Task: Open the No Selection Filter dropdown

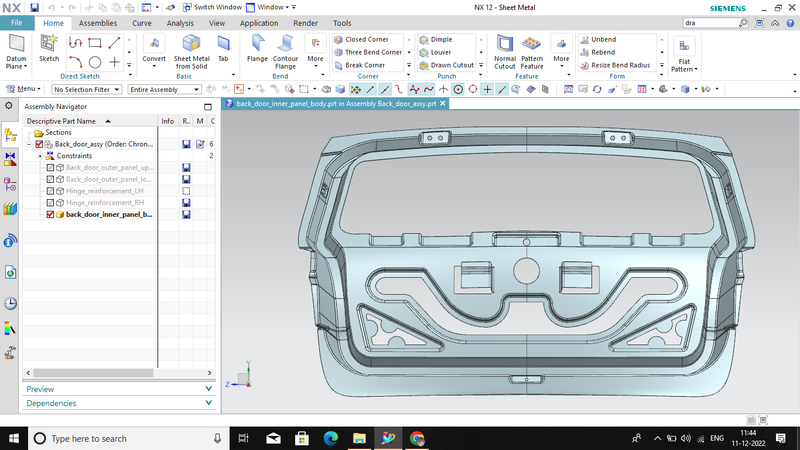Action: pos(86,89)
